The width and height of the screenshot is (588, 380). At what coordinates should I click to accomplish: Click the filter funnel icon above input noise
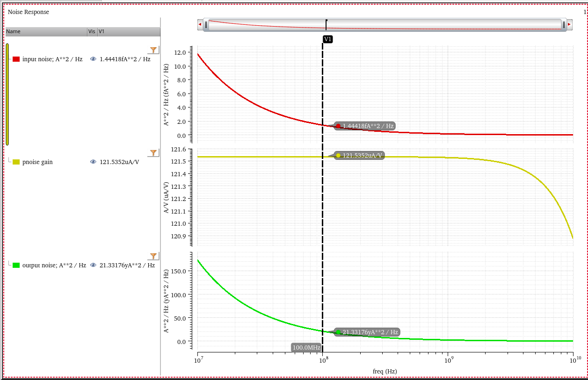[x=153, y=50]
